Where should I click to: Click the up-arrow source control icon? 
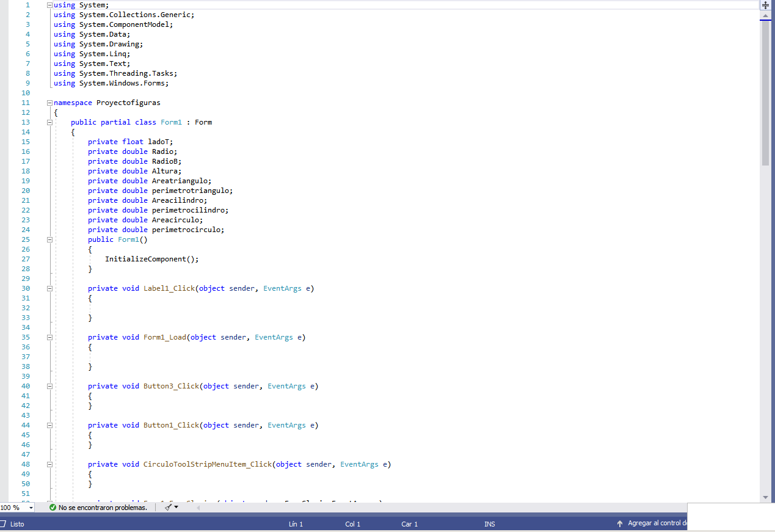coord(620,524)
